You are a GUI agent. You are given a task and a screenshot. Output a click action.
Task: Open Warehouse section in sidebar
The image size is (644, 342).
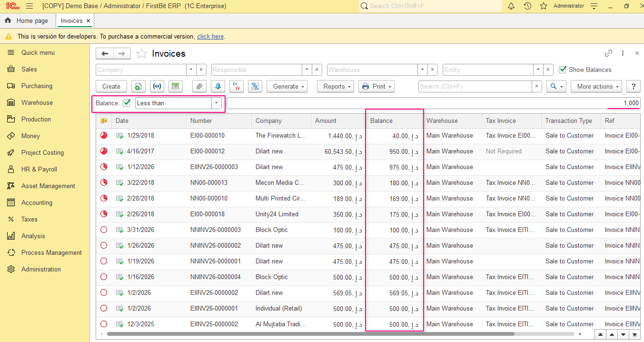37,102
